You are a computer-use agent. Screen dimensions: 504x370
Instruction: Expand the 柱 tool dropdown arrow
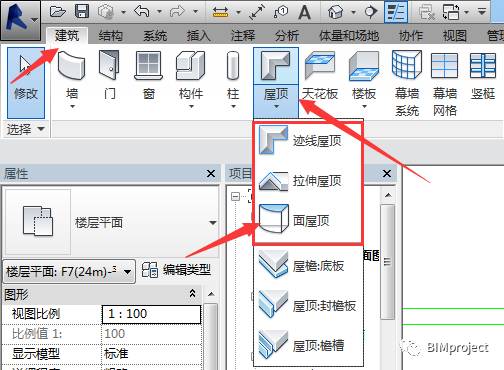tap(233, 107)
